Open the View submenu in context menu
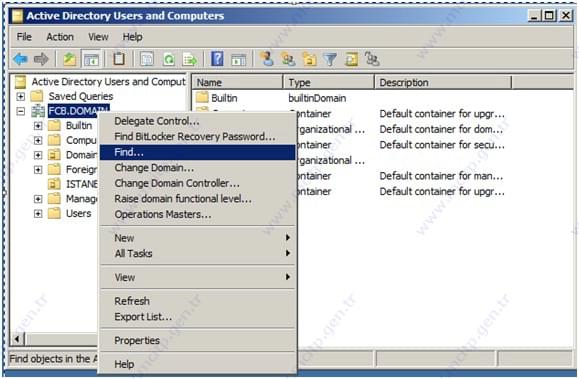This screenshot has width=579, height=379. point(198,277)
